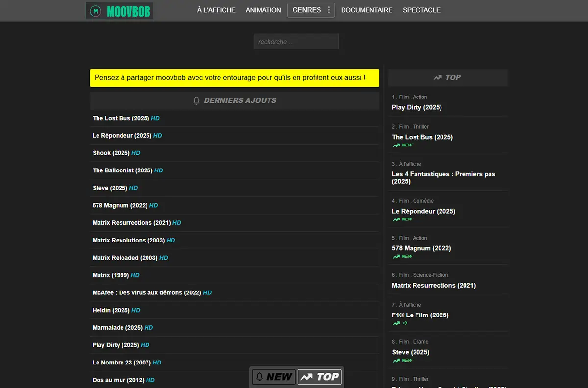588x388 pixels.
Task: Select McAfee : Des virus aux démons
Action: point(147,292)
